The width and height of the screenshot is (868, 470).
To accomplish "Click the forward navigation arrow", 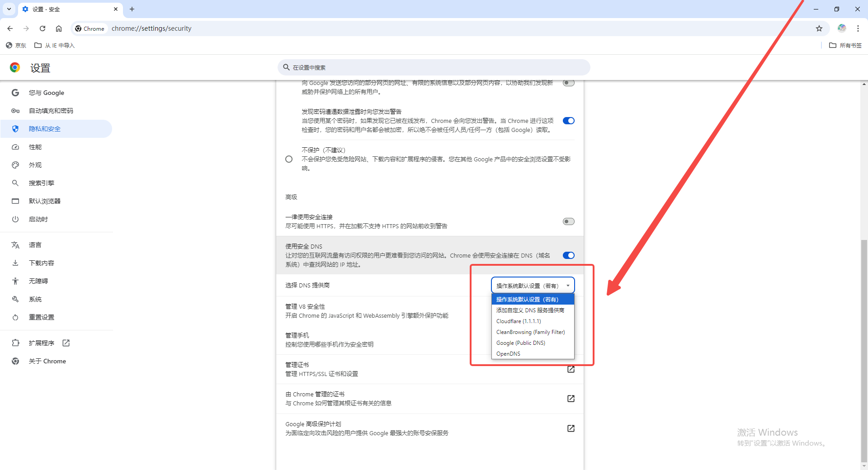I will [26, 28].
